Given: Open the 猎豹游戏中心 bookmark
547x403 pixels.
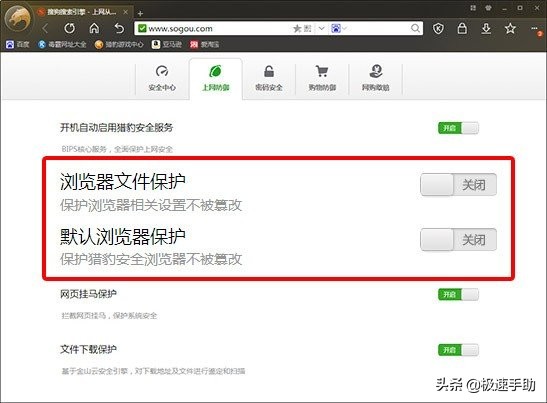Looking at the screenshot, I should (119, 44).
